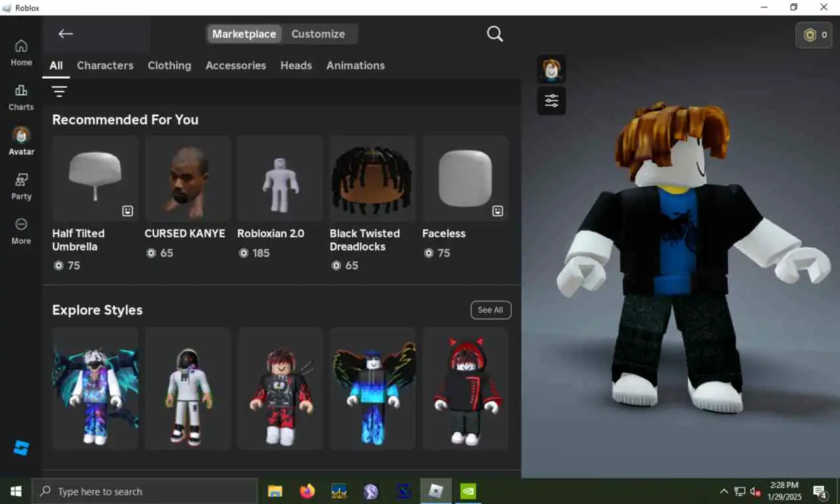
Task: Open the More sidebar menu
Action: [x=21, y=231]
